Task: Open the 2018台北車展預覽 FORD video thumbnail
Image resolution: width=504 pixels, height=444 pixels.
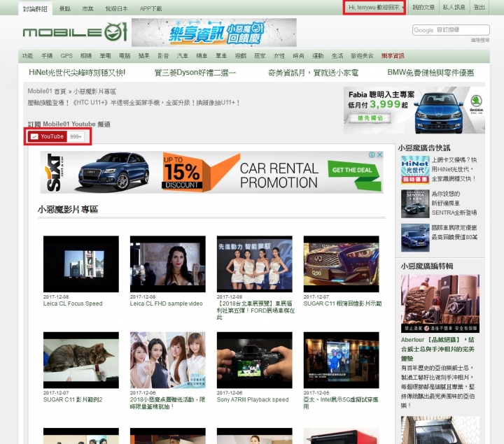Action: 255,264
